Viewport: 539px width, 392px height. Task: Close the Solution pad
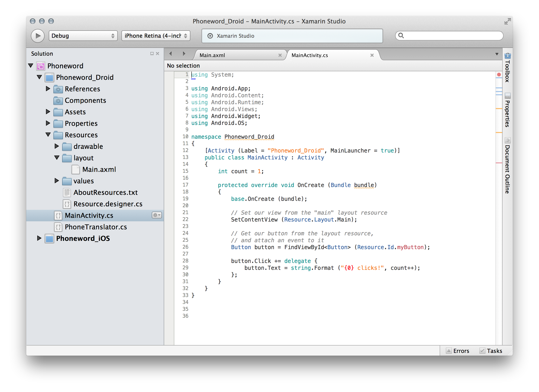158,54
